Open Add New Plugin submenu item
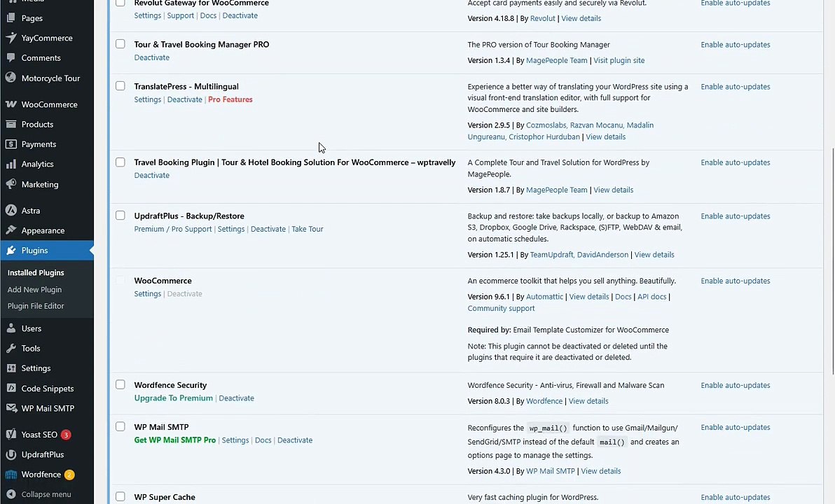This screenshot has width=835, height=504. (34, 290)
